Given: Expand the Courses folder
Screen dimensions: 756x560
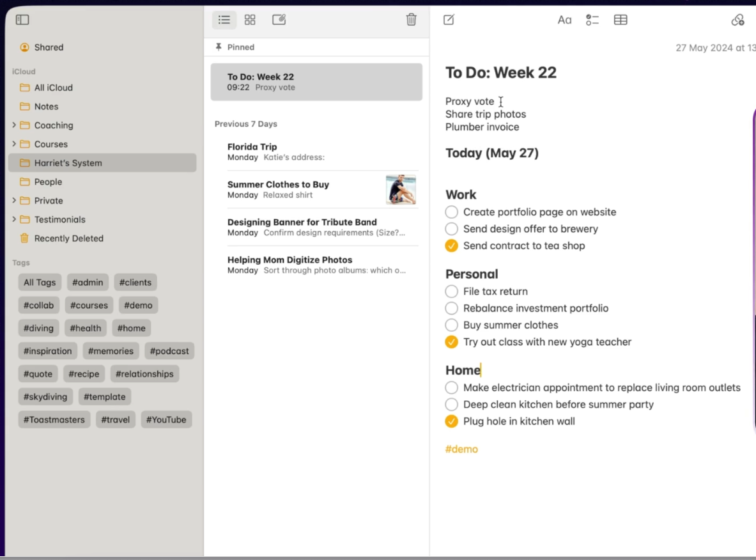Looking at the screenshot, I should coord(14,144).
